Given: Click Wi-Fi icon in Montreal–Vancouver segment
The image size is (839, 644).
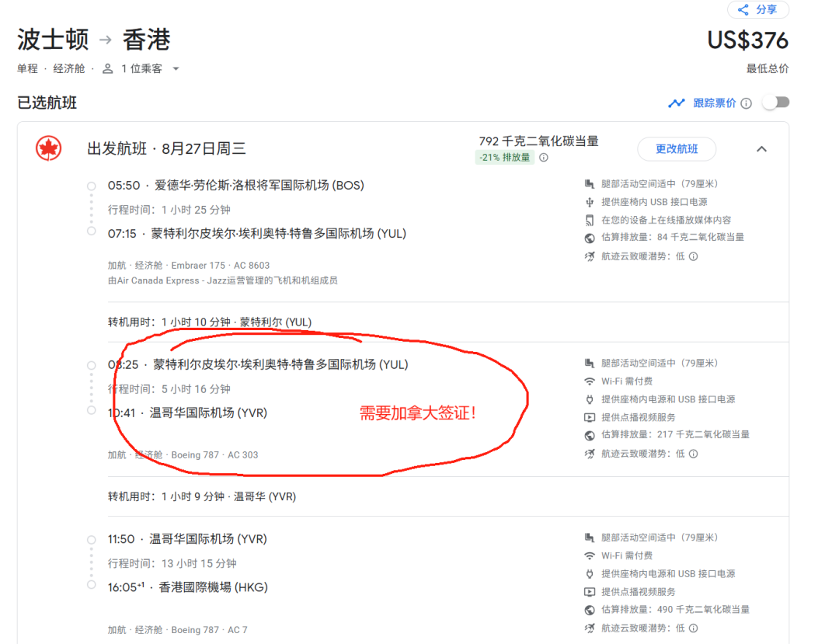Looking at the screenshot, I should point(590,381).
